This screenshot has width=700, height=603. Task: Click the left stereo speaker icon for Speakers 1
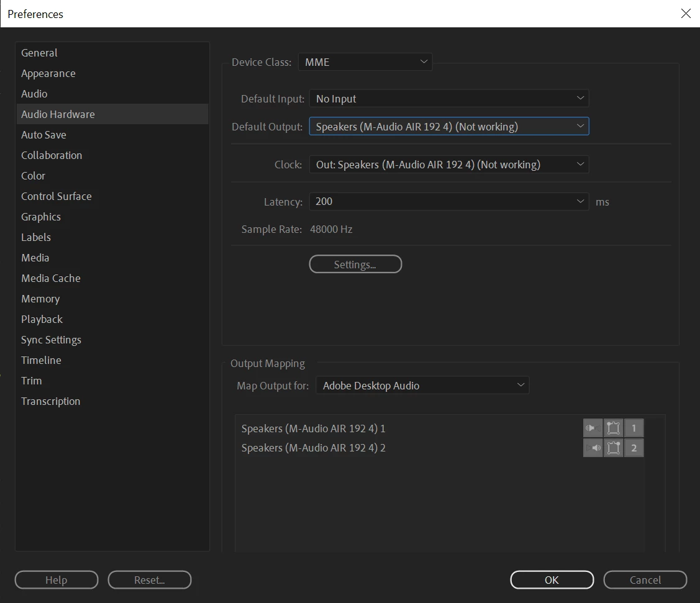click(x=593, y=428)
